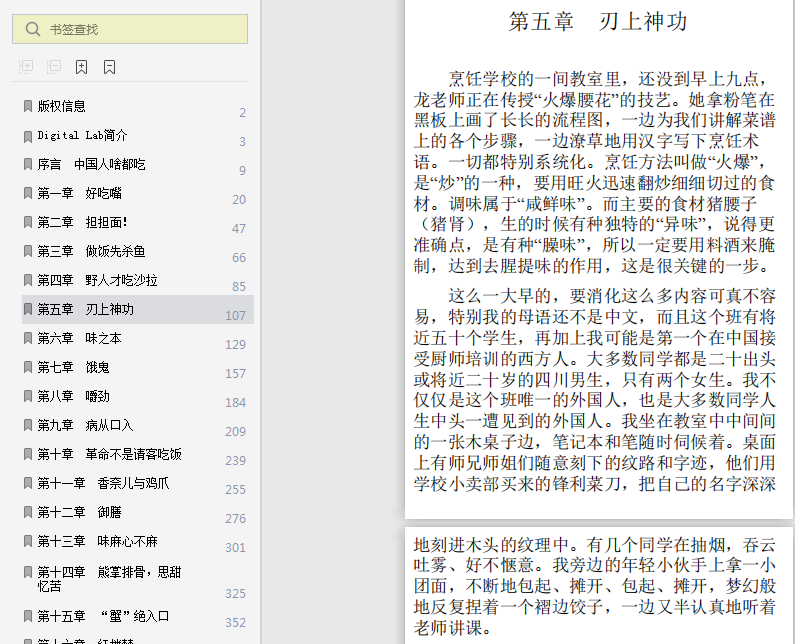The width and height of the screenshot is (795, 644).
Task: Click bookmark icon beside 版权信息
Action: [x=28, y=106]
